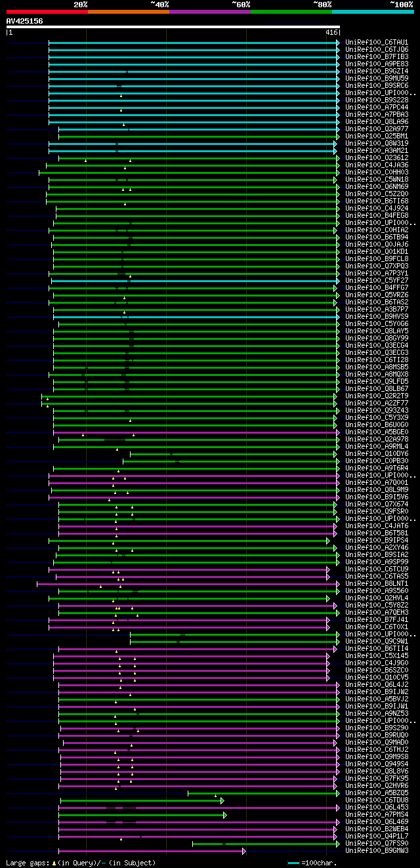Click the UniRef100_Q9FSR0 label
420x868 pixels.
(377, 511)
